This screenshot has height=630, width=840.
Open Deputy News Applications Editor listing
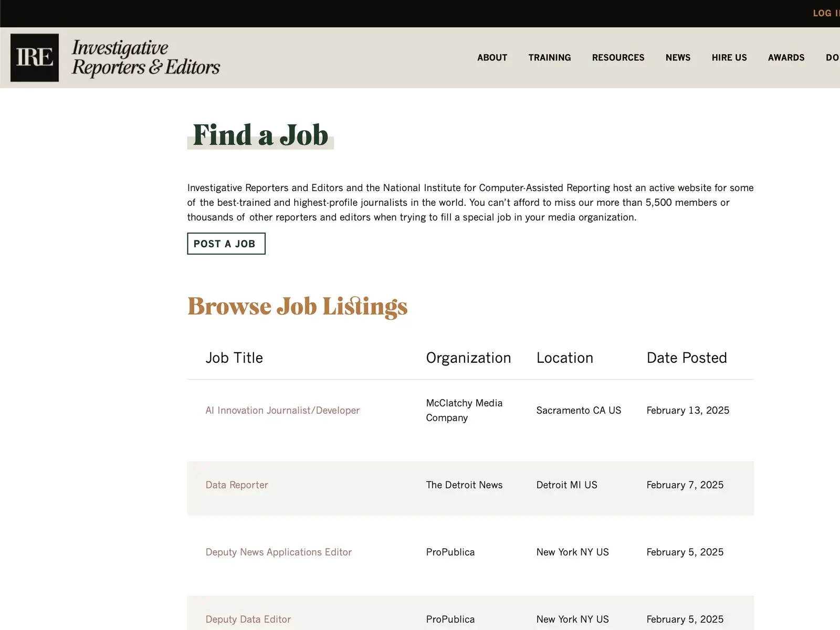click(x=279, y=552)
